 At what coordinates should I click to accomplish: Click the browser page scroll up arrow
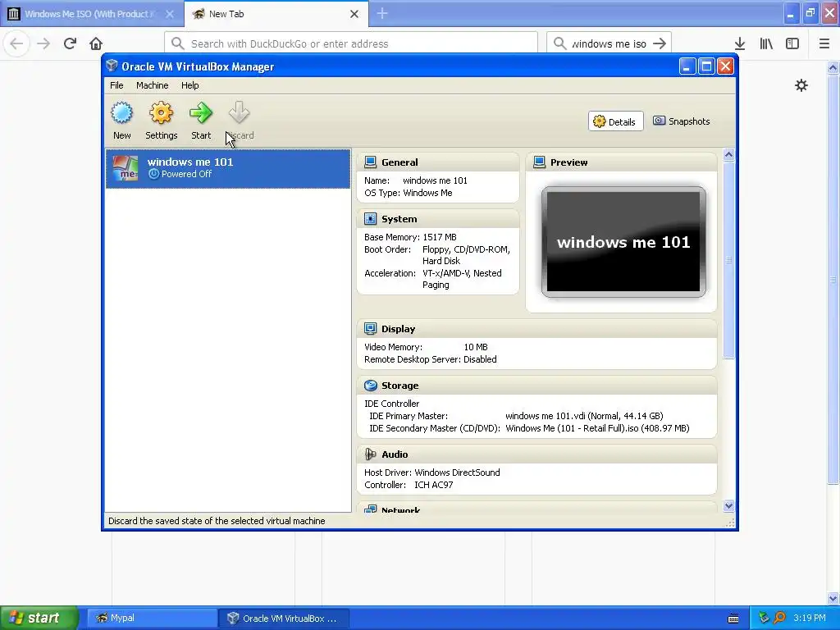(x=833, y=67)
